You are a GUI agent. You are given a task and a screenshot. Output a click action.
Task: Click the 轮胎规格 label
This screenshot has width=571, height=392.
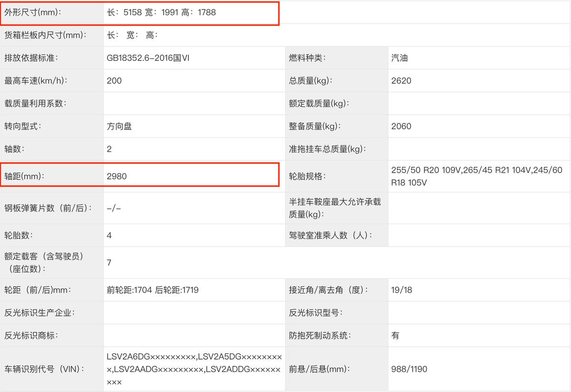coord(309,176)
